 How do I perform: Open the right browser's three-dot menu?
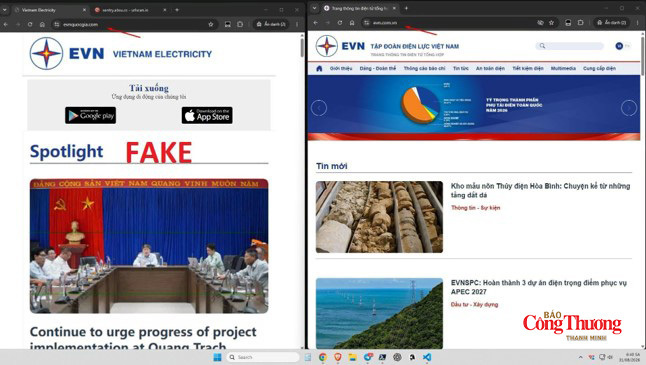click(638, 23)
